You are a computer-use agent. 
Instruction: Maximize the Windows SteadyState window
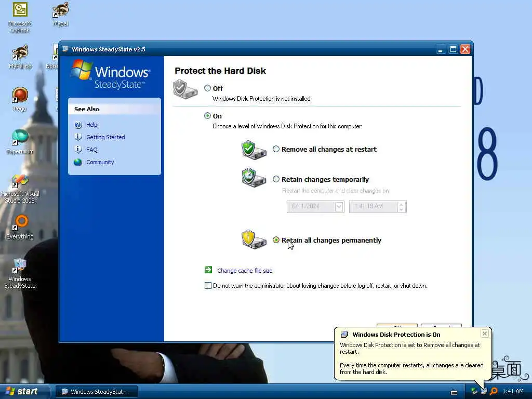coord(453,49)
